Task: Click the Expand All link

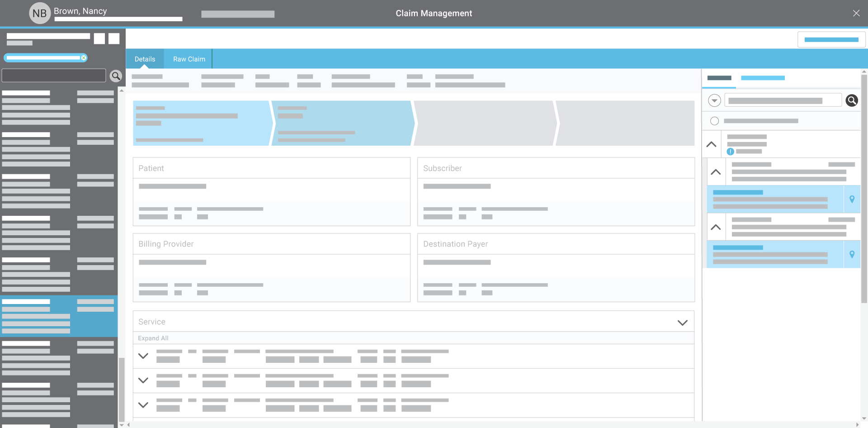Action: pos(153,338)
